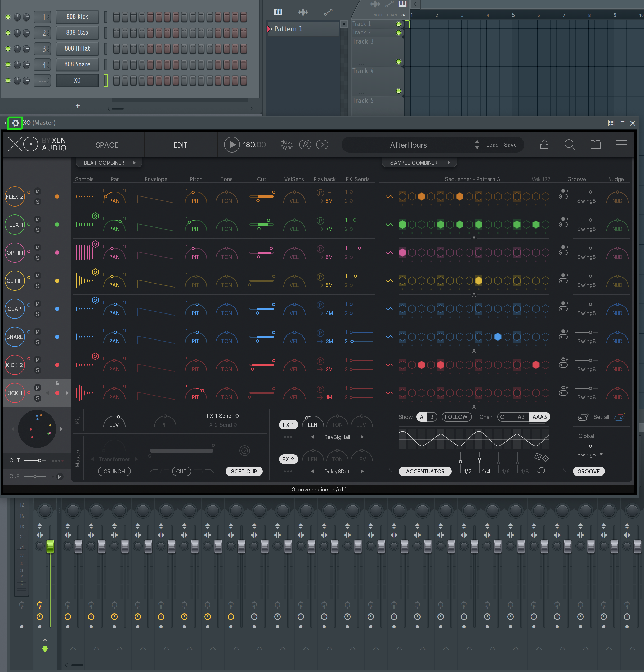The width and height of the screenshot is (644, 672).
Task: Select the 808 Snare channel button
Action: coord(77,64)
